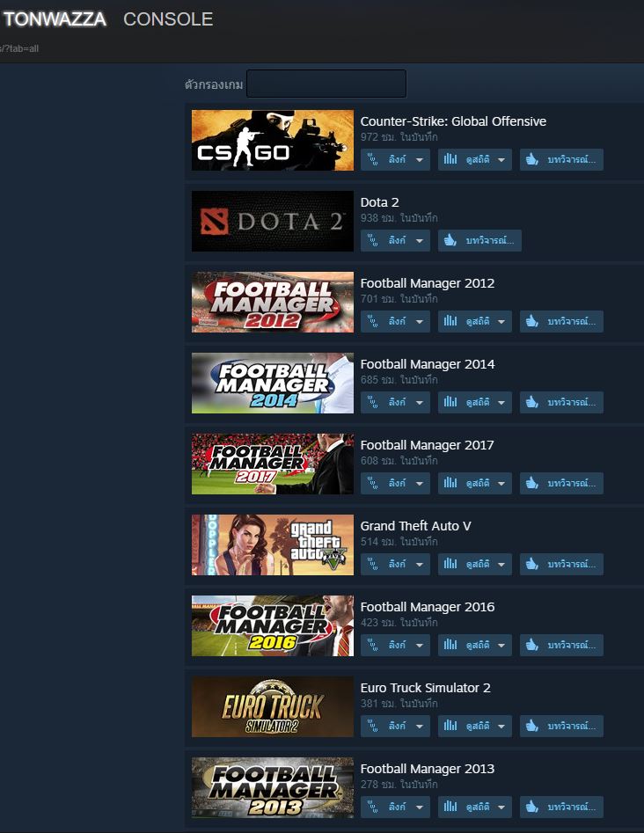The image size is (644, 833).
Task: Click the stats bar-chart icon for Football Manager 2012
Action: pyautogui.click(x=450, y=321)
